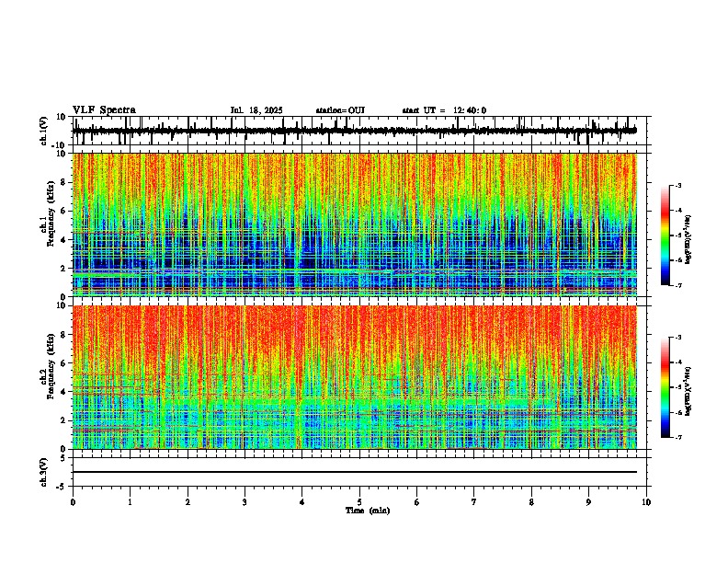Click inside the ch.2 spectrogram panel
Viewport: 728px width, 563px height.
tap(355, 377)
